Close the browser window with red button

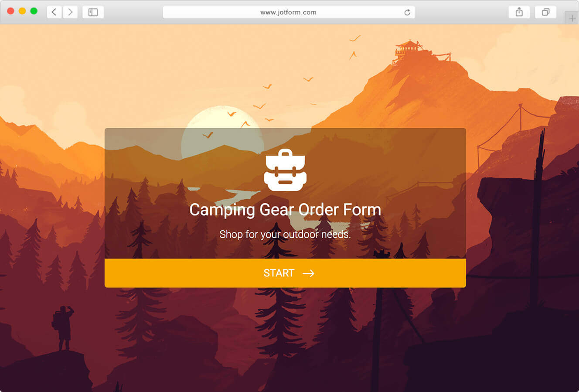pos(11,11)
